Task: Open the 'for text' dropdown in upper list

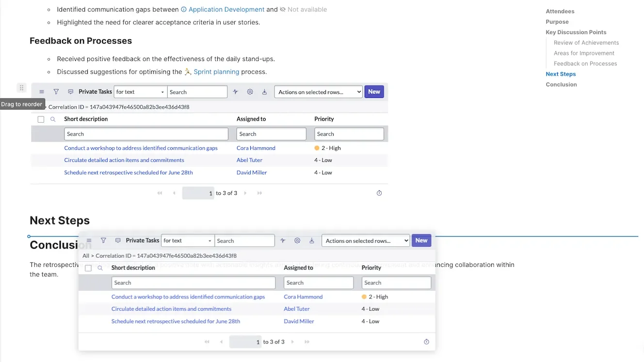Action: 140,92
